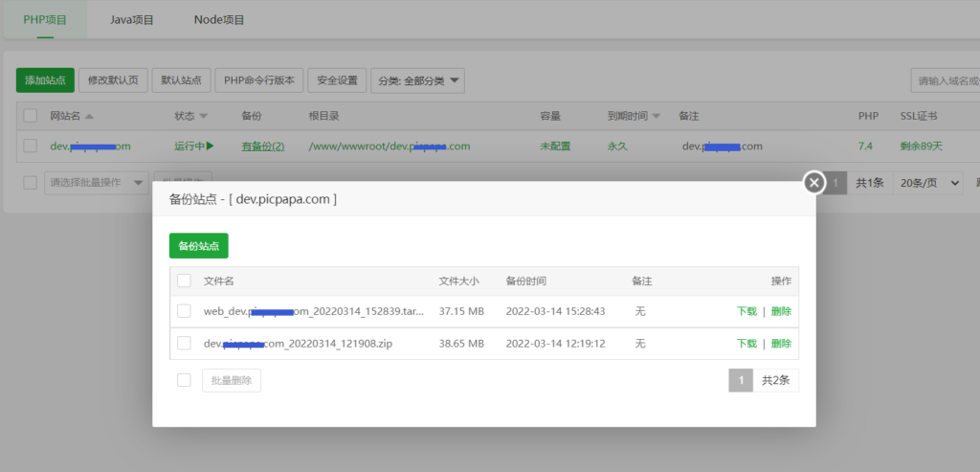Click the green 备份站点 button
The image size is (980, 472).
[x=198, y=246]
